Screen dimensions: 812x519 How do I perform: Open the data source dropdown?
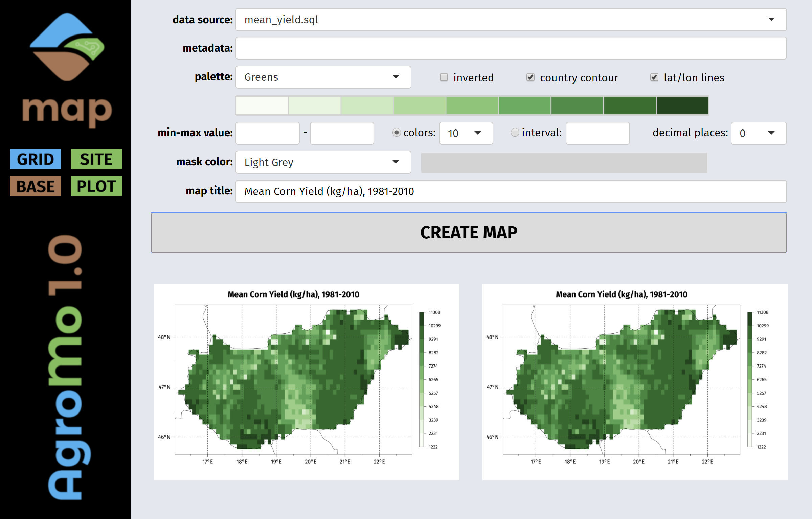[511, 20]
